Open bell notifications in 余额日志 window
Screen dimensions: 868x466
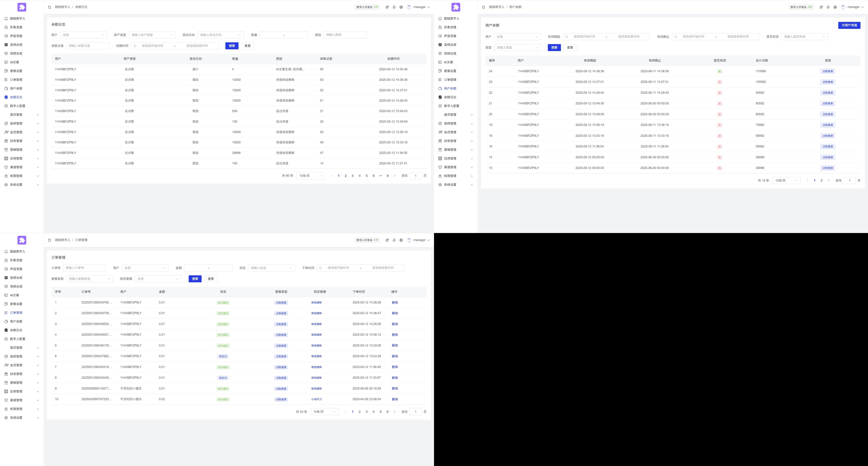point(394,7)
